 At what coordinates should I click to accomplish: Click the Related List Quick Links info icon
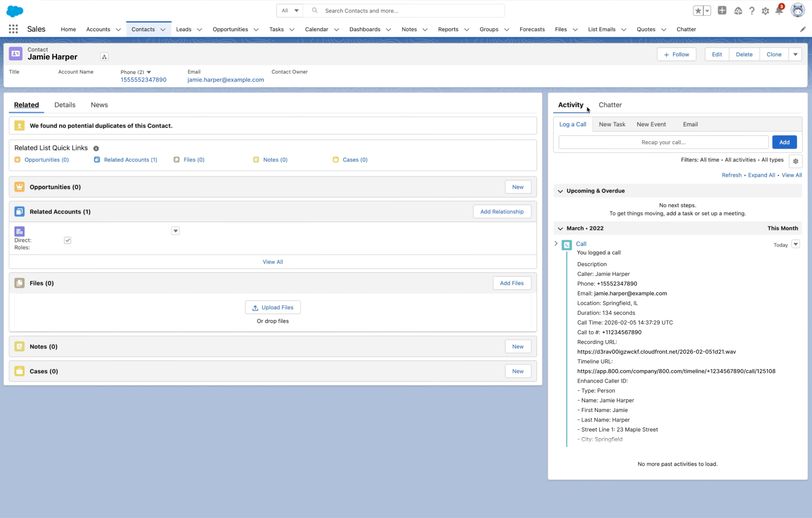(x=96, y=148)
